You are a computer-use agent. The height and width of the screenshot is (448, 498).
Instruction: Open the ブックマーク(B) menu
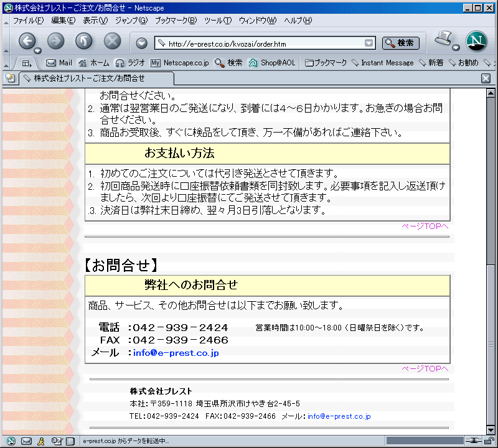tap(176, 21)
